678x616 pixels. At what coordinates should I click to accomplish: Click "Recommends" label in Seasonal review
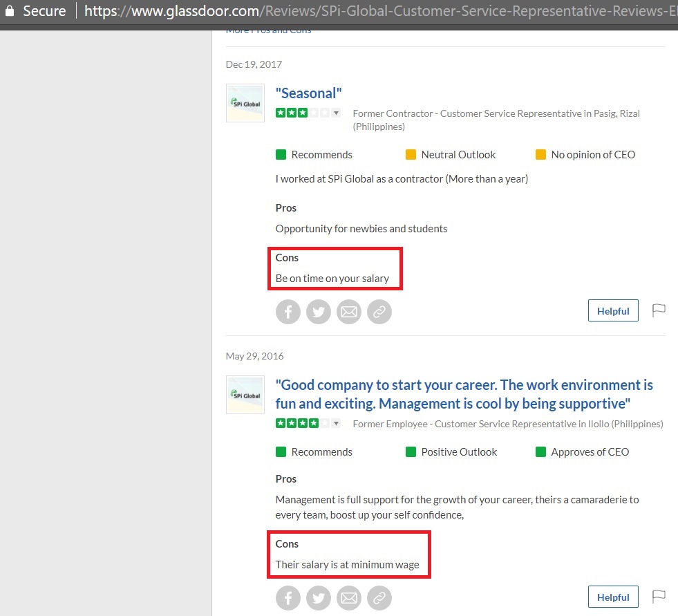pyautogui.click(x=321, y=155)
